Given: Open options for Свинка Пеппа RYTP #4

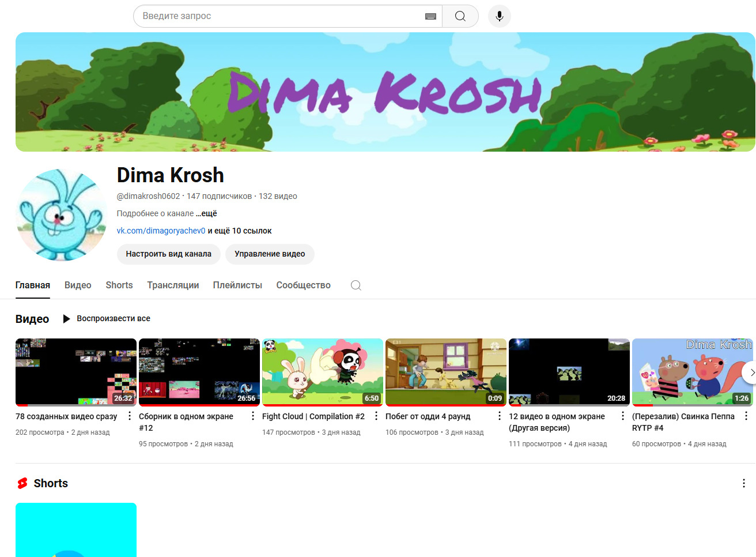Looking at the screenshot, I should [x=746, y=416].
